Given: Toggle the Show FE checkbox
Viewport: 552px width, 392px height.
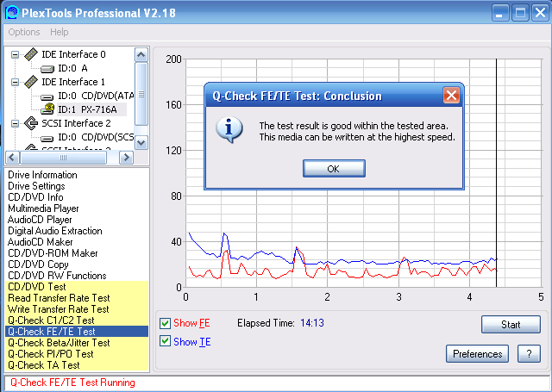Looking at the screenshot, I should 165,323.
